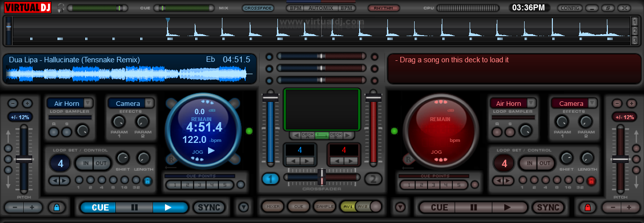Click the left deck loop sampler S button

66,132
